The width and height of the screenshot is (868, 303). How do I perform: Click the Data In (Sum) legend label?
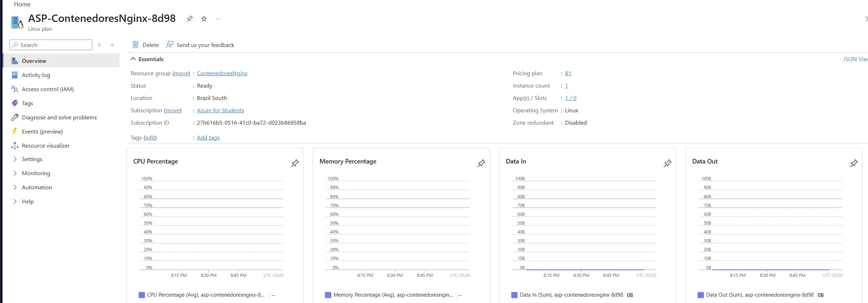tap(571, 295)
